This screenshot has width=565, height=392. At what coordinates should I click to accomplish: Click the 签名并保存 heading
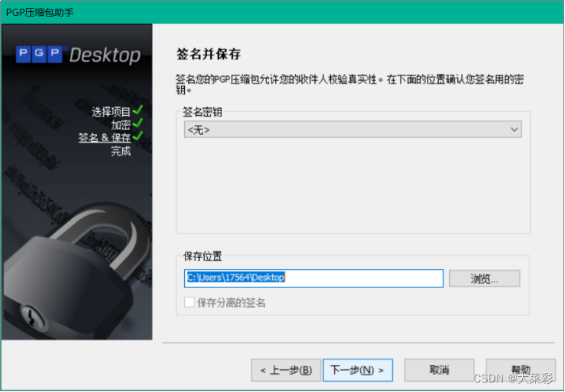pyautogui.click(x=208, y=54)
